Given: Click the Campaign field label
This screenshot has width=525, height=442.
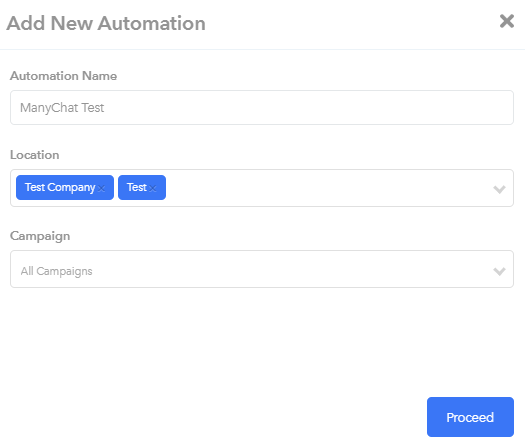Looking at the screenshot, I should pyautogui.click(x=40, y=236).
